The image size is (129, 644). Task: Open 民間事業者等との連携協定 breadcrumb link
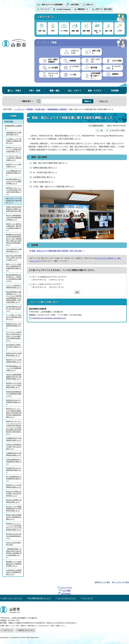57,109
